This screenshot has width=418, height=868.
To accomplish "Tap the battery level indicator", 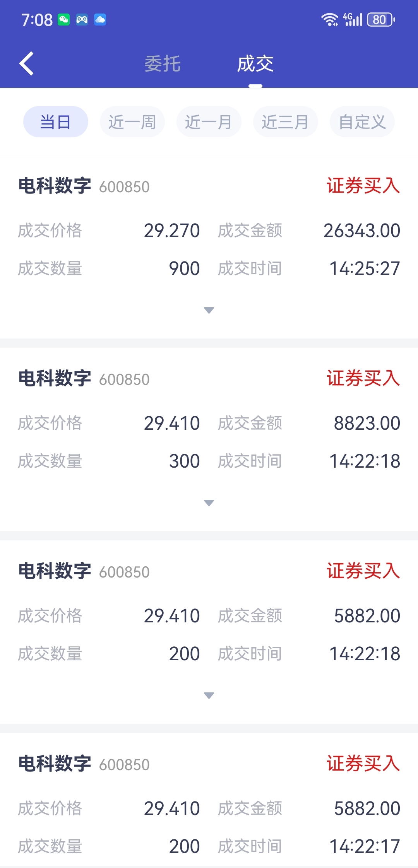I will (x=381, y=19).
